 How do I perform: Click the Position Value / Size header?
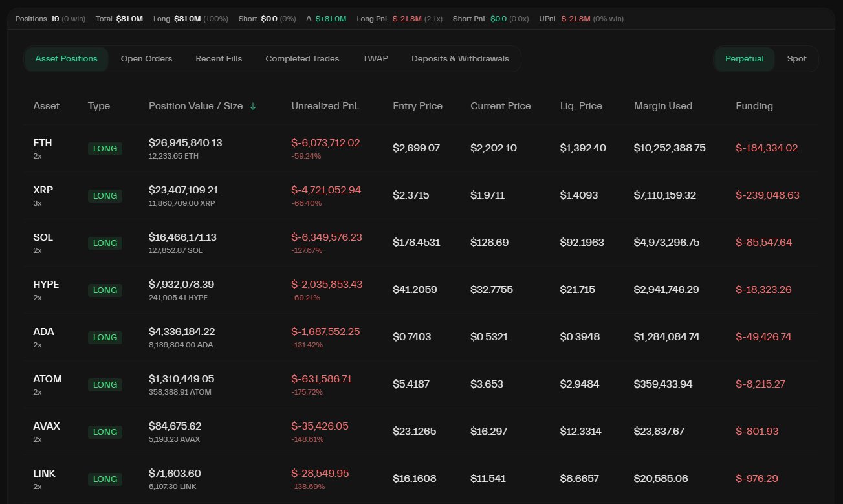click(195, 106)
